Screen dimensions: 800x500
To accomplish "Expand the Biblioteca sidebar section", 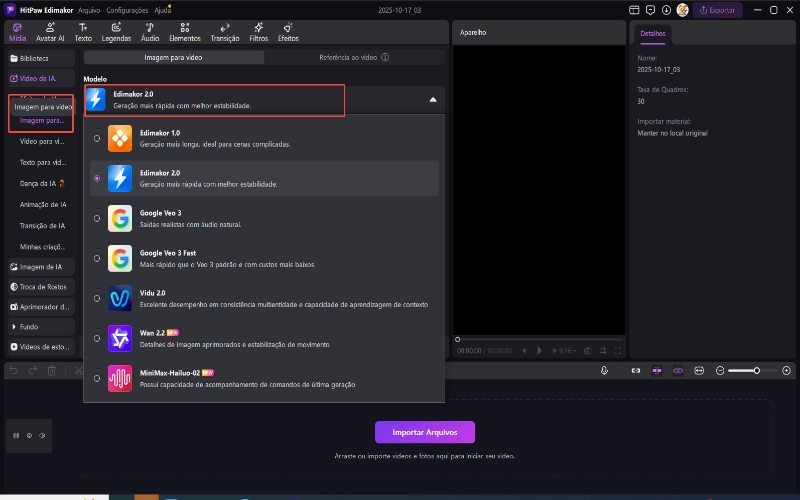I will 41,58.
